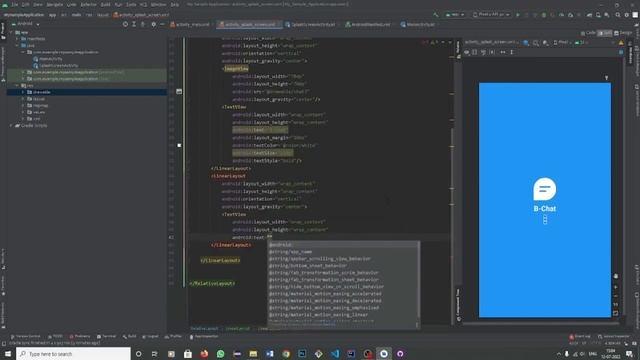
Task: Open WhatsApp from the taskbar
Action: coord(220,353)
